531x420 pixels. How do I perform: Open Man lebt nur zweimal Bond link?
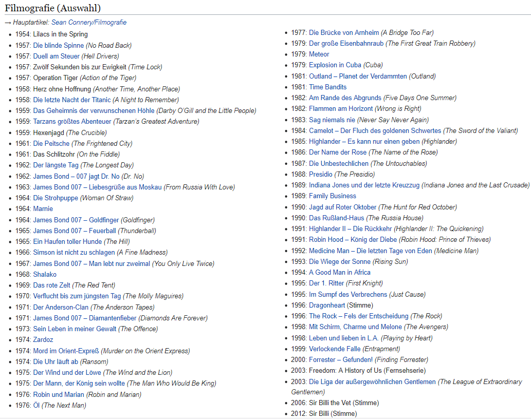91,263
